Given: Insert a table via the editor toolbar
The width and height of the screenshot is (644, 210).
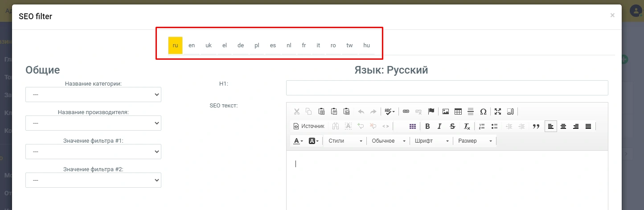Looking at the screenshot, I should point(458,111).
